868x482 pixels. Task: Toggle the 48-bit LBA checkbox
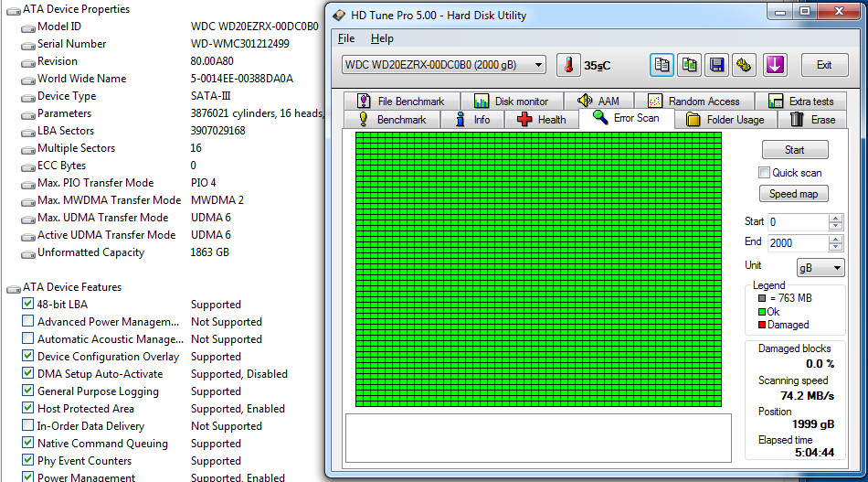click(x=27, y=304)
